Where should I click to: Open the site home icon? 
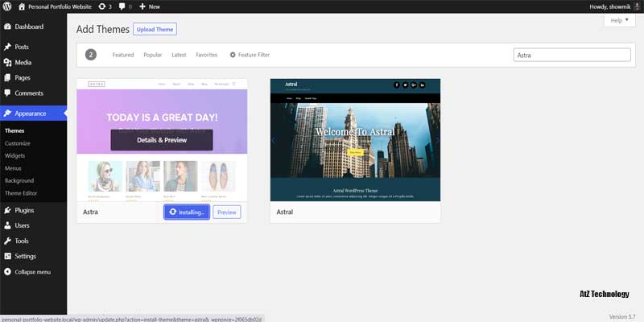tap(22, 6)
